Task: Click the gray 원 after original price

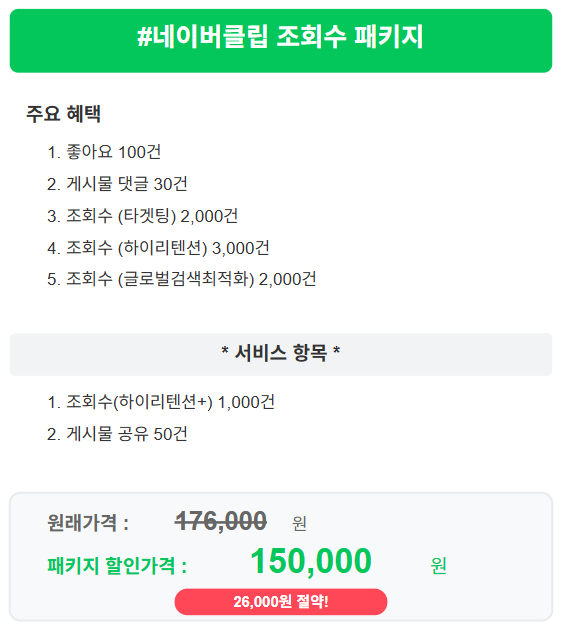Action: click(299, 523)
